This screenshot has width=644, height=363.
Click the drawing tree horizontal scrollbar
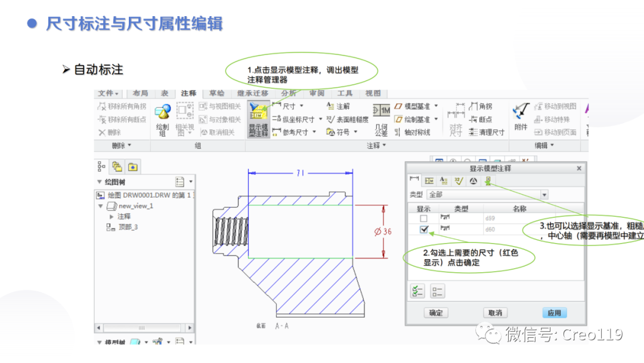click(144, 328)
